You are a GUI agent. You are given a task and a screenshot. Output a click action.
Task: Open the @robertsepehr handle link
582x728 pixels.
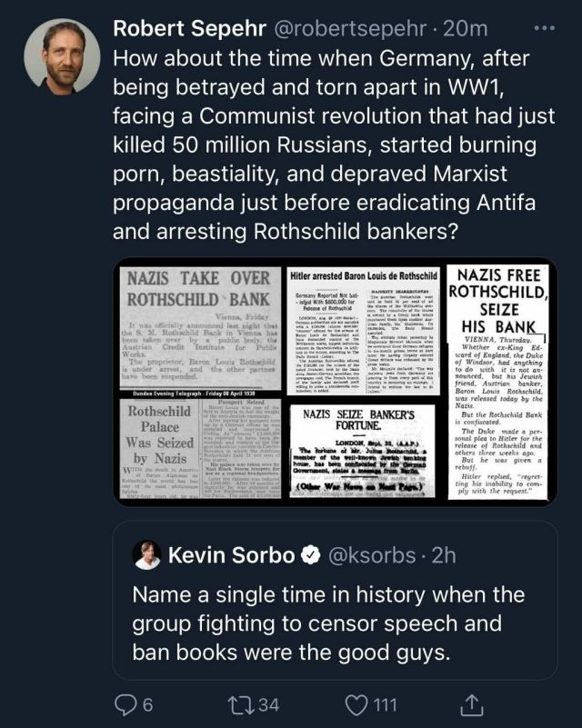[x=334, y=28]
